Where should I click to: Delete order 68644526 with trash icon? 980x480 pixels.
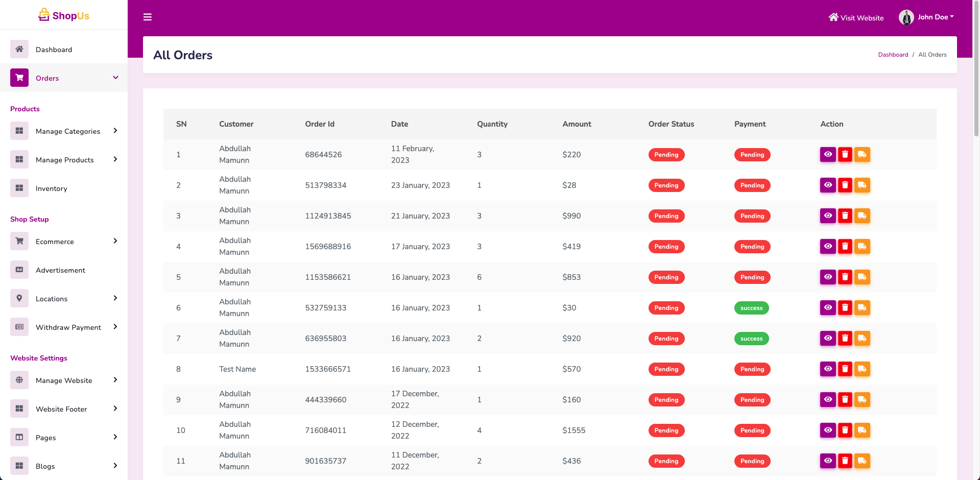[x=845, y=155]
